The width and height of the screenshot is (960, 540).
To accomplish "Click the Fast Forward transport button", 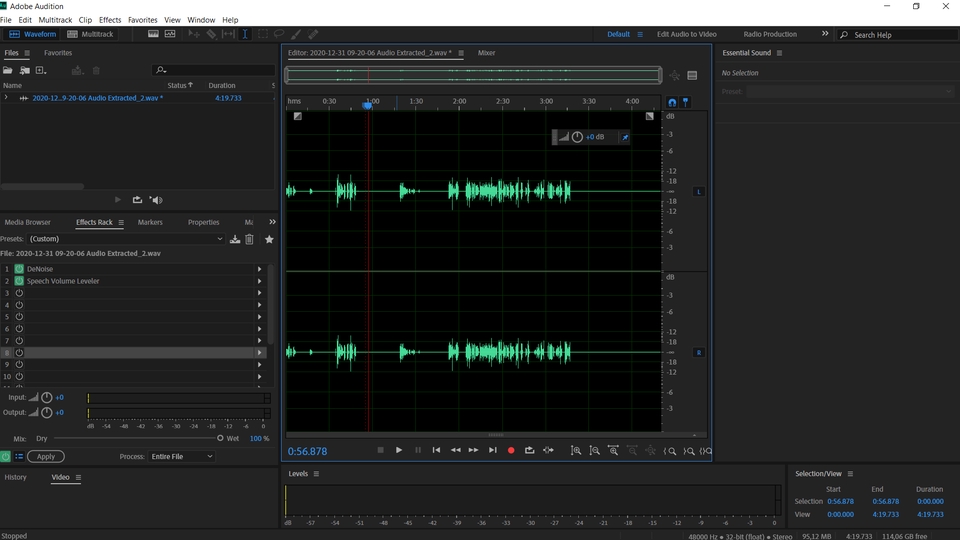I will pos(473,450).
